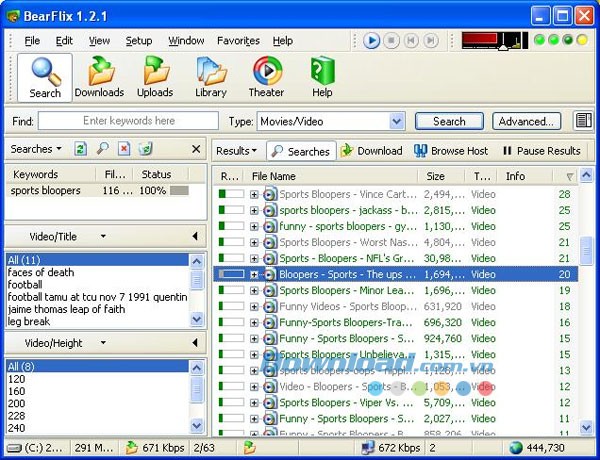Open the Uploads view
This screenshot has width=600, height=460.
155,77
